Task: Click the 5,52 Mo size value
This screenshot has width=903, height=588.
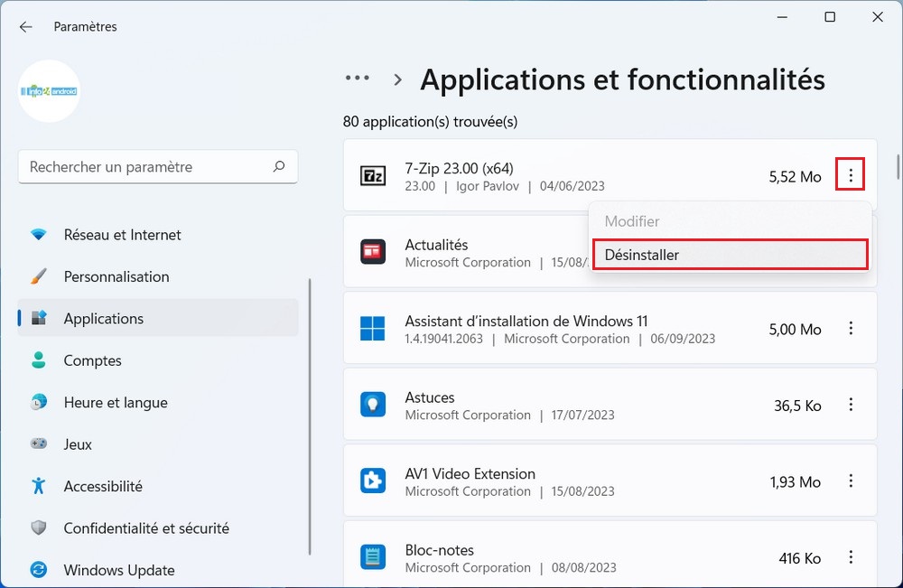Action: [795, 177]
